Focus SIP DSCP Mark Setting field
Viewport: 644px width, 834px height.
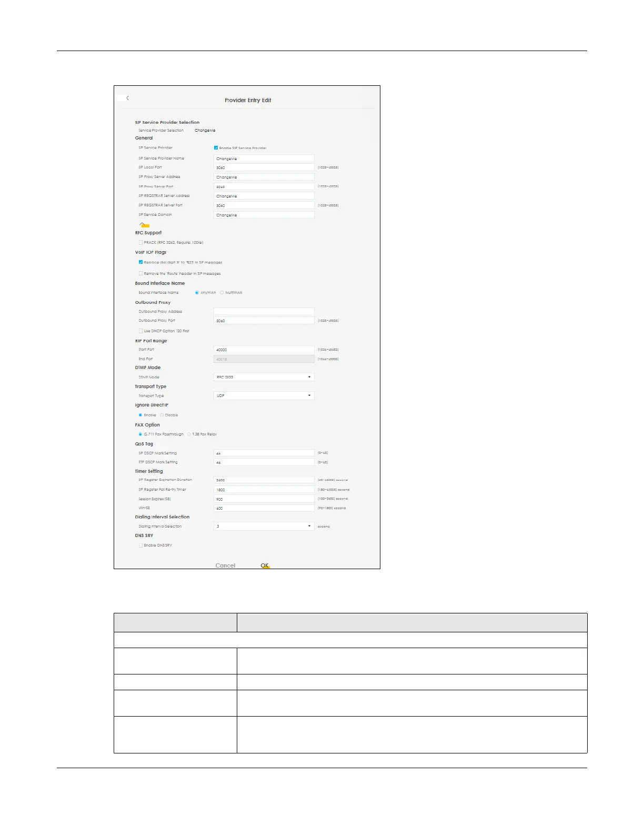(264, 453)
